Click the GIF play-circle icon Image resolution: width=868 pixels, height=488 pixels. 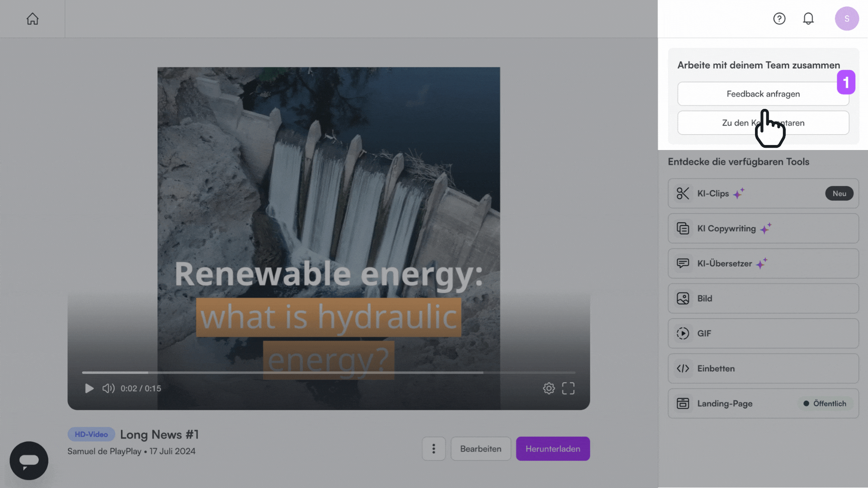pyautogui.click(x=683, y=333)
